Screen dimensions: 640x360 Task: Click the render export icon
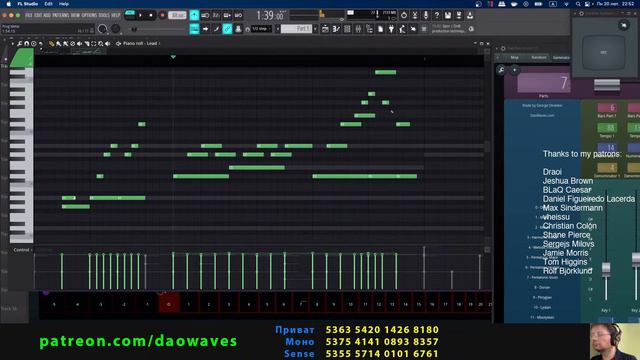point(459,15)
